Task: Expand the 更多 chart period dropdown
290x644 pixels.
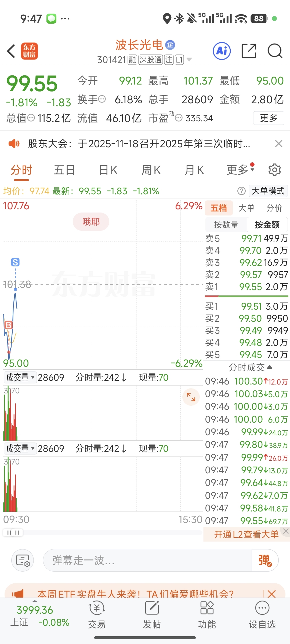Action: [240, 170]
